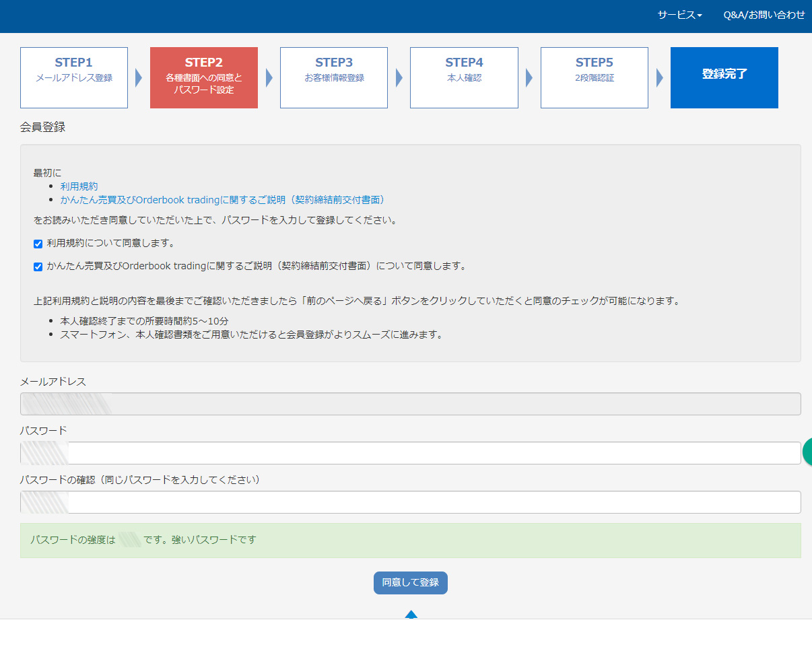
Task: Click the arrow between STEP1 and STEP2
Action: tap(139, 78)
